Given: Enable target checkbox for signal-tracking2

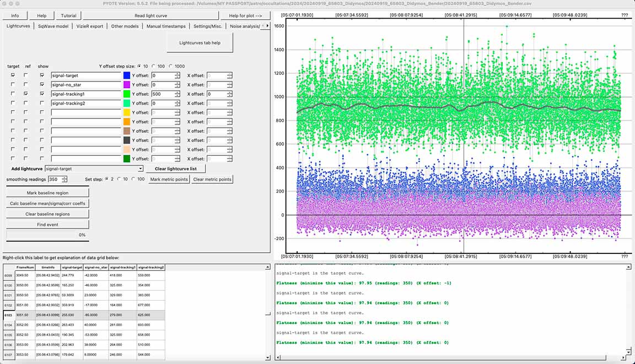Looking at the screenshot, I should pos(13,103).
